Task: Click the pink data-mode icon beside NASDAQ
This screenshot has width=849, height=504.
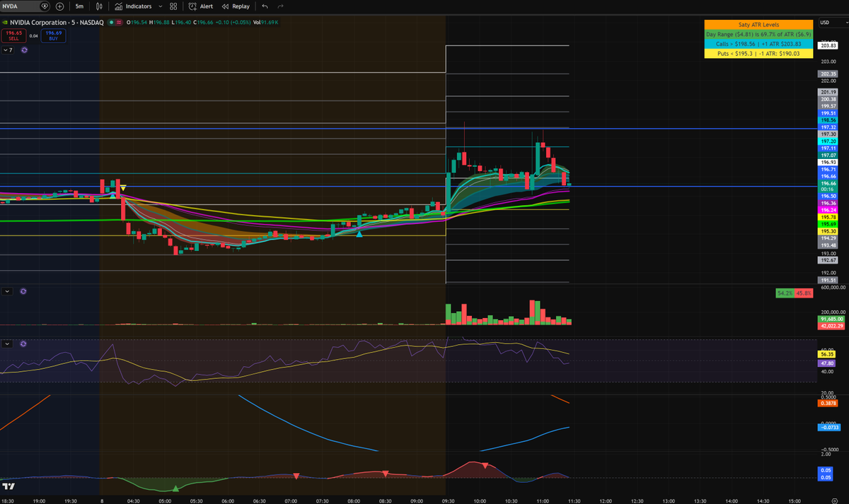Action: coord(119,23)
